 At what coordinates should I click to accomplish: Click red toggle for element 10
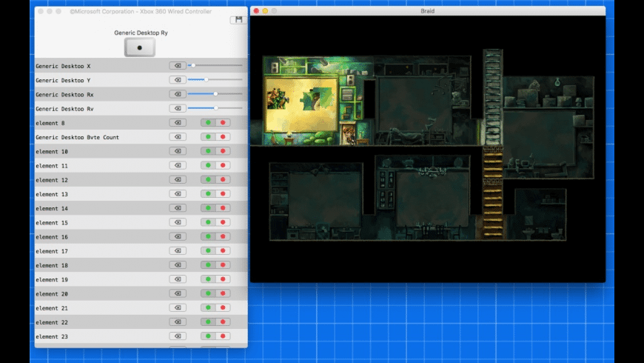pyautogui.click(x=222, y=151)
